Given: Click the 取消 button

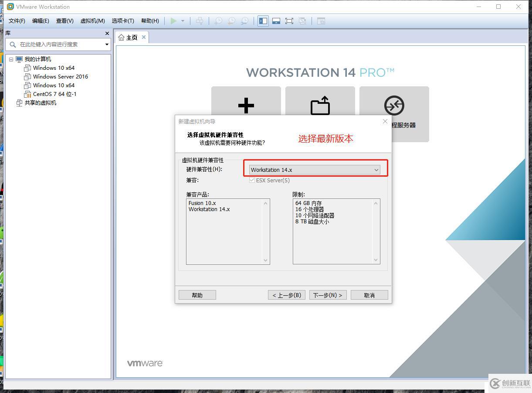Looking at the screenshot, I should point(369,295).
